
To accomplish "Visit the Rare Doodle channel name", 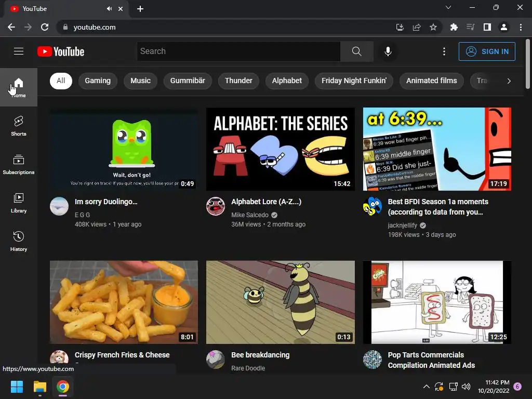I will point(248,368).
